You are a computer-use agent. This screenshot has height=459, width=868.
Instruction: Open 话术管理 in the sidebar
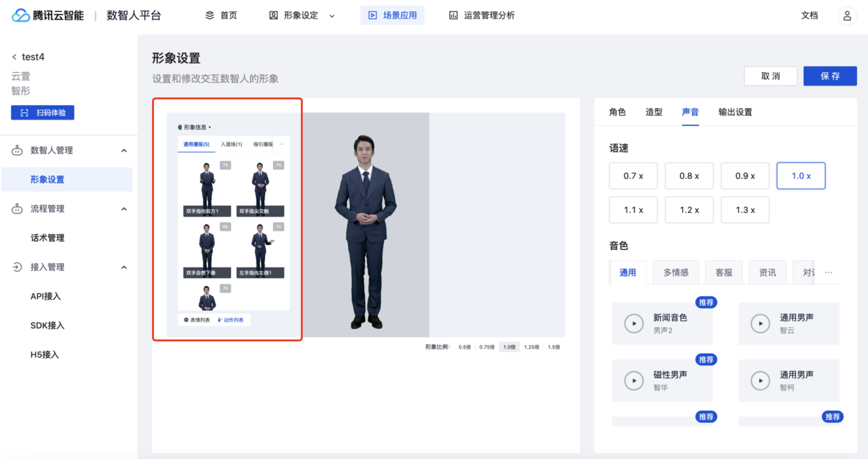point(47,238)
